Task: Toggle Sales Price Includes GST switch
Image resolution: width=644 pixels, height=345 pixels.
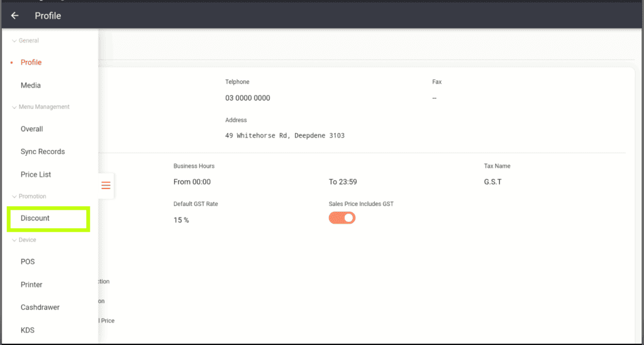Action: click(x=342, y=217)
